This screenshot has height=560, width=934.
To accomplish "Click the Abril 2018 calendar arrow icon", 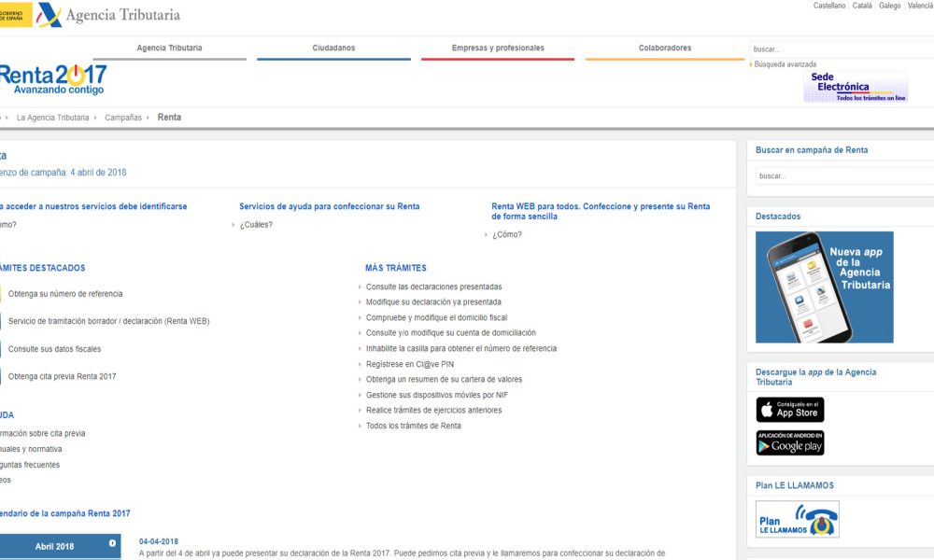I will (x=112, y=543).
